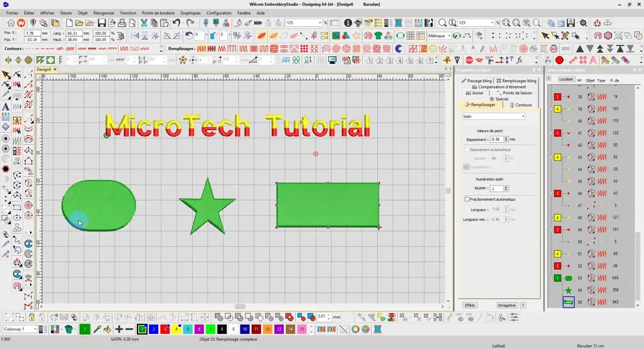Select the red hexagon fill tool in toolbox
The image size is (644, 349).
7,169
